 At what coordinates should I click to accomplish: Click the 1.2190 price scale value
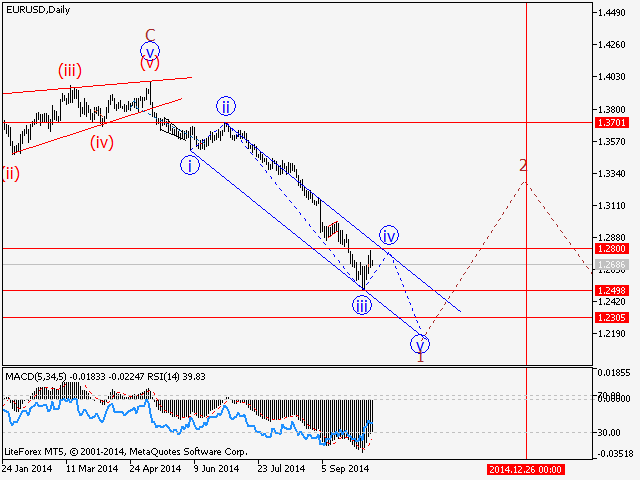(611, 334)
